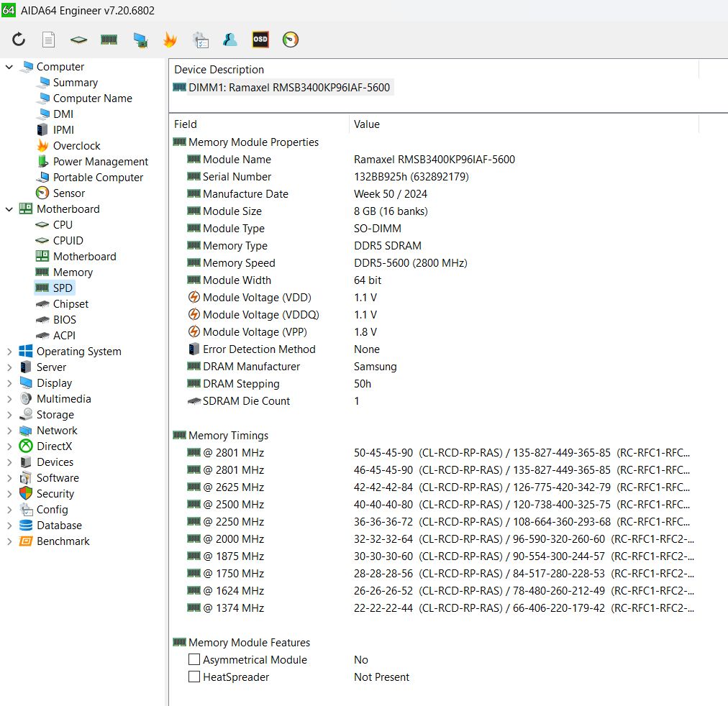Image resolution: width=728 pixels, height=706 pixels.
Task: Open the checklist preferences toolbar icon
Action: click(x=201, y=40)
